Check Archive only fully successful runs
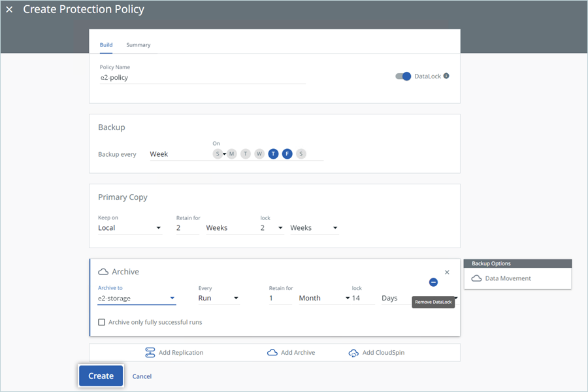 tap(102, 322)
